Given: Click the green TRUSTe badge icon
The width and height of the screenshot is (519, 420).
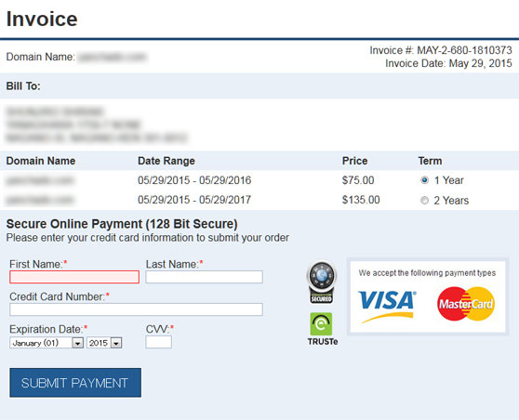Looking at the screenshot, I should tap(321, 324).
